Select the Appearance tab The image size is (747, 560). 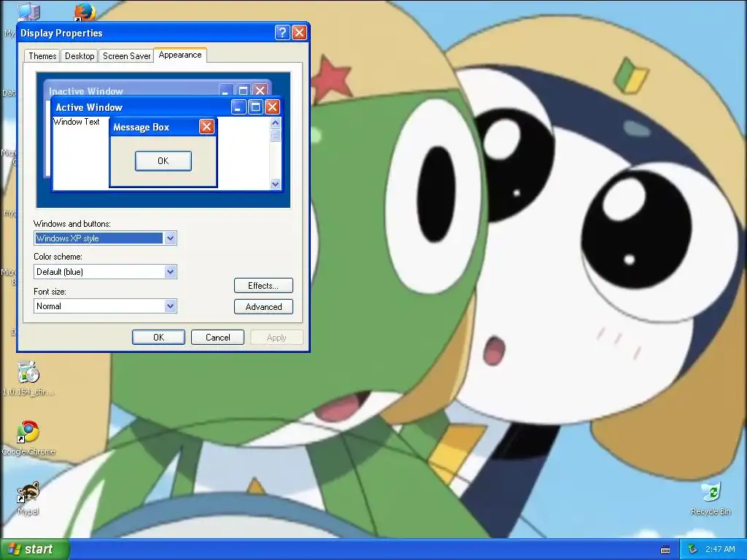[180, 55]
